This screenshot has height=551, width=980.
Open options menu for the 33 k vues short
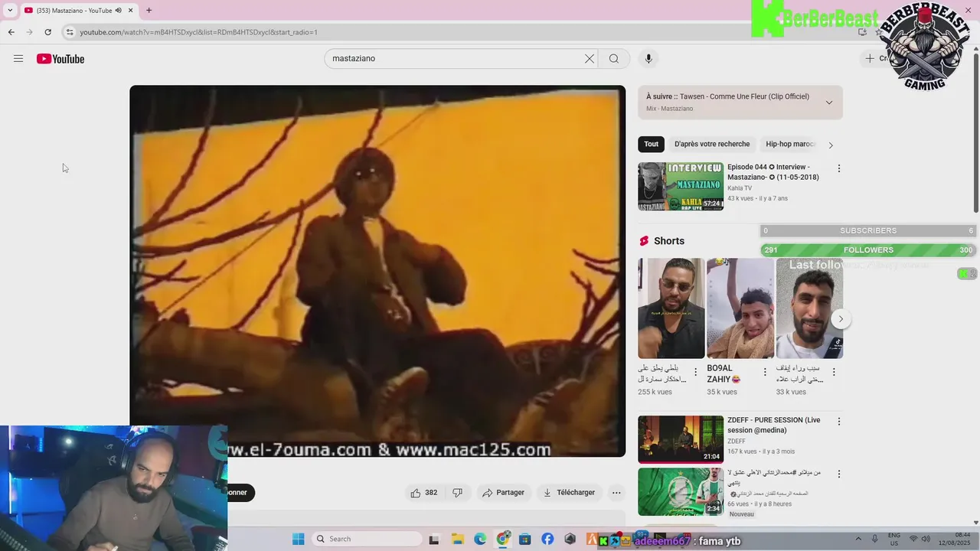834,372
